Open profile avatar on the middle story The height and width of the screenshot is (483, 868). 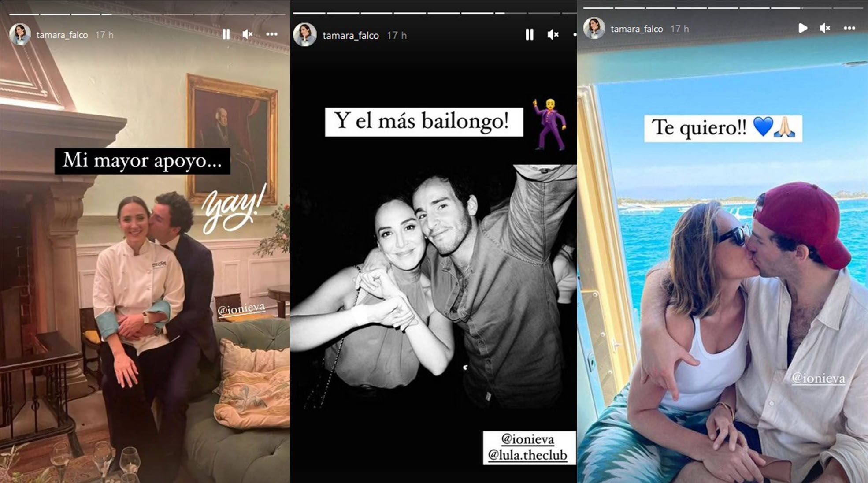pyautogui.click(x=305, y=35)
